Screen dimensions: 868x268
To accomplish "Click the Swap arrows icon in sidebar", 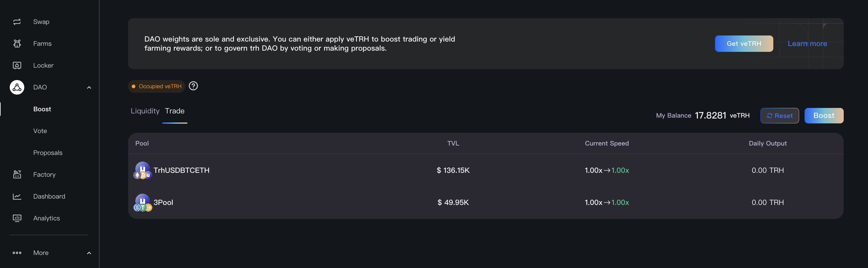I will point(17,22).
